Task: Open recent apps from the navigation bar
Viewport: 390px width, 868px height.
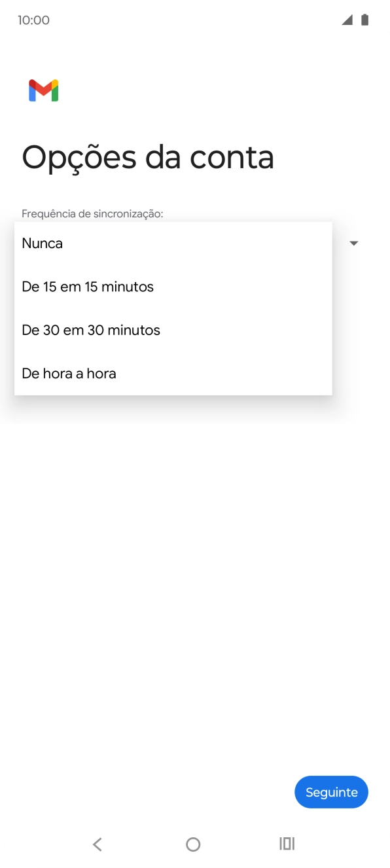Action: pos(287,844)
